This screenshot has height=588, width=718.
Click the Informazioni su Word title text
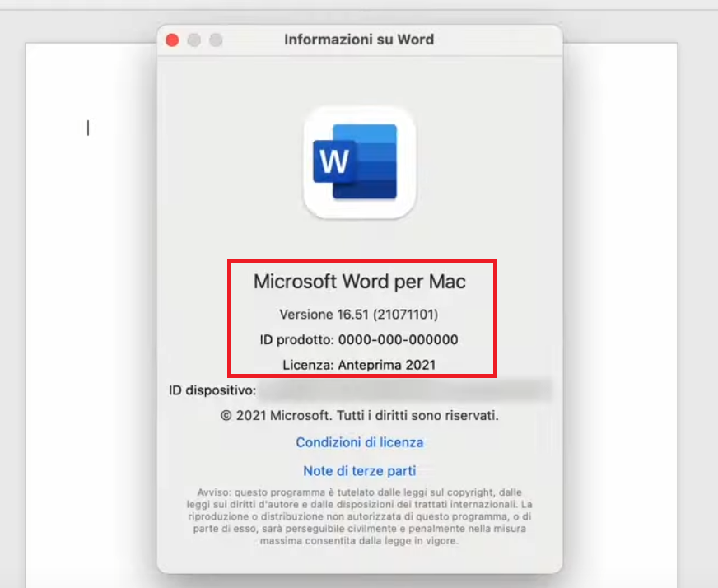point(359,40)
